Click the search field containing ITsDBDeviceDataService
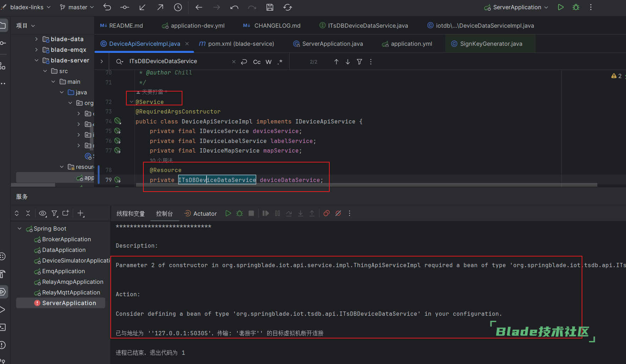Image resolution: width=626 pixels, height=364 pixels. [177, 61]
